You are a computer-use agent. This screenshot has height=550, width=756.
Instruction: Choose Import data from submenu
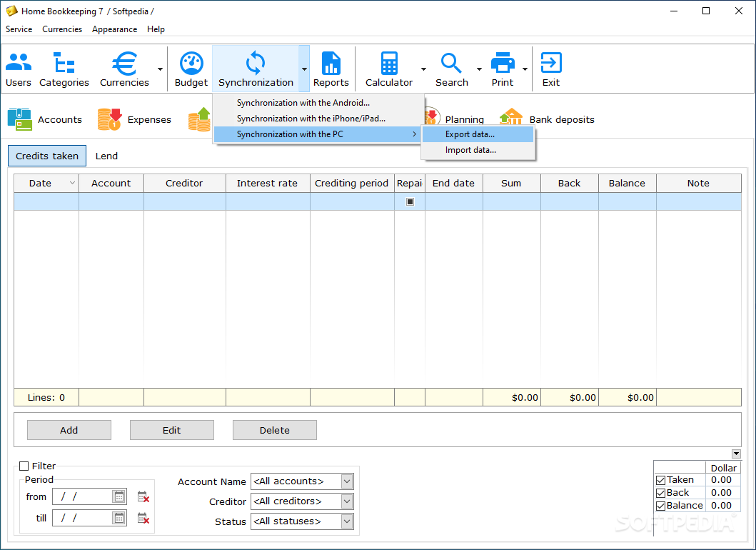tap(478, 150)
